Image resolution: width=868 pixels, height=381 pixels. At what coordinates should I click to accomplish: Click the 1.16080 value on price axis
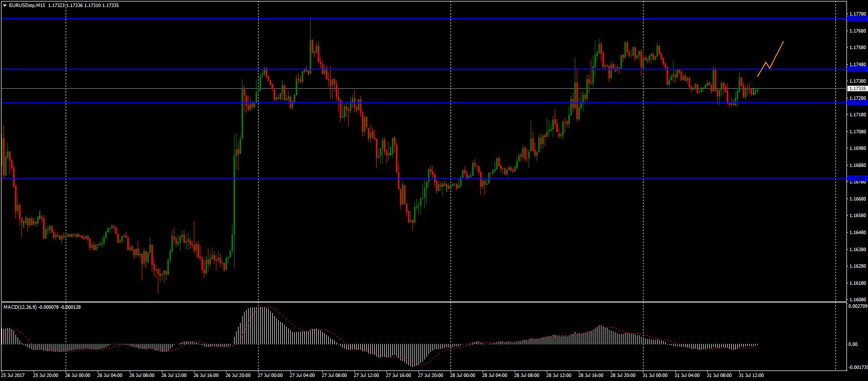tap(858, 299)
